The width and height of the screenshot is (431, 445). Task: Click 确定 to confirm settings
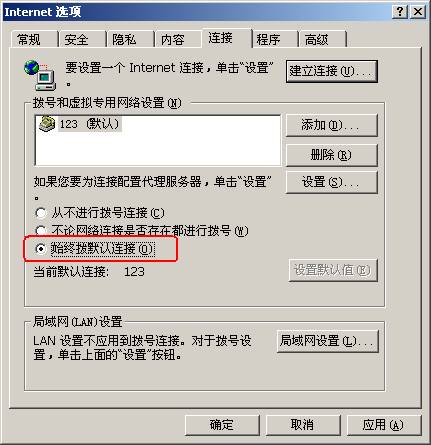pos(222,425)
